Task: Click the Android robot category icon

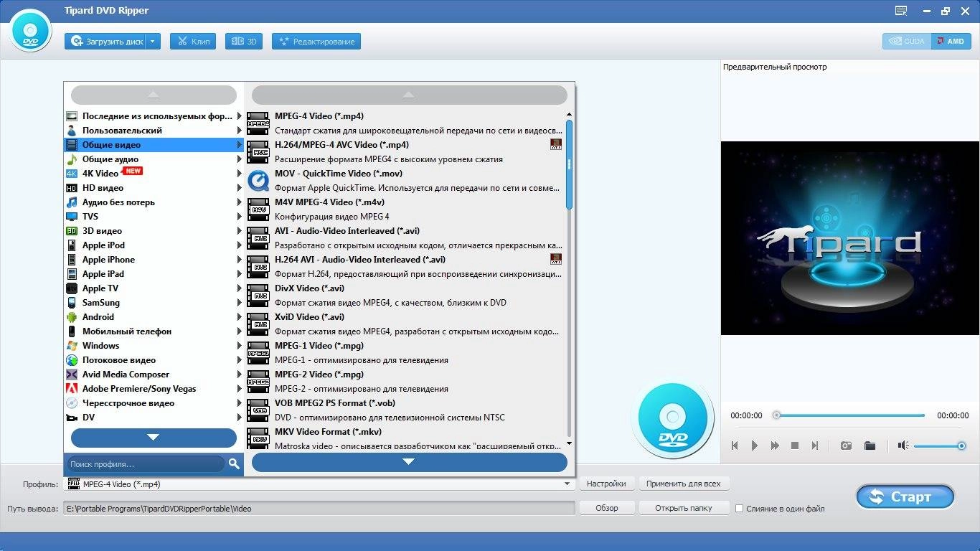Action: 72,317
